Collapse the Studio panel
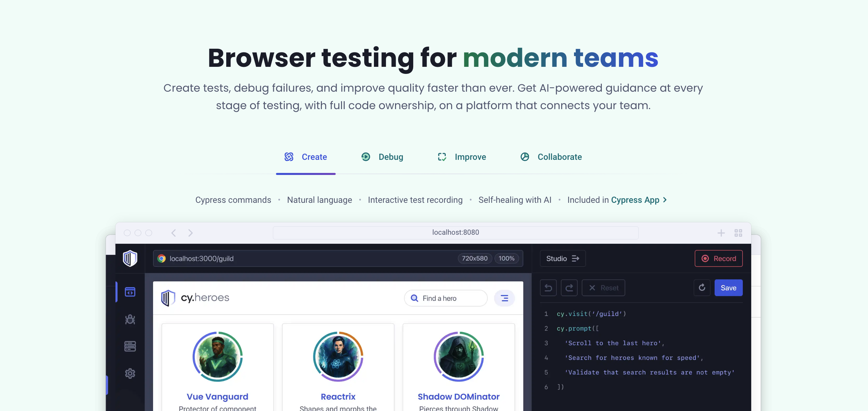The height and width of the screenshot is (411, 868). click(x=563, y=259)
